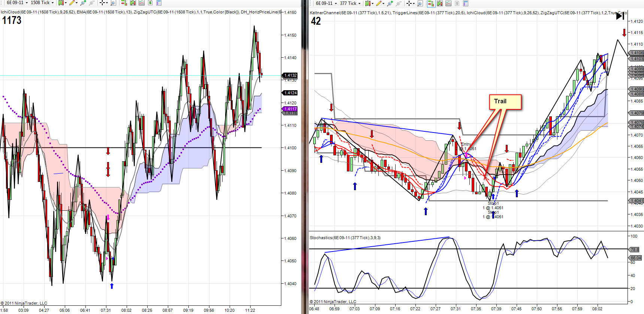Jump to latest bar using skip-to-end arrow
Image resolution: width=644 pixels, height=314 pixels.
click(x=620, y=16)
